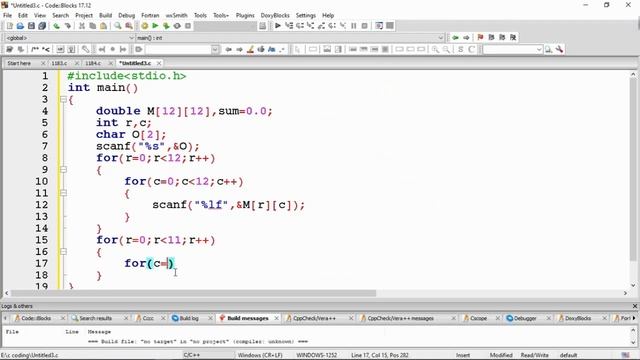Click the Build gear icon

point(144,26)
